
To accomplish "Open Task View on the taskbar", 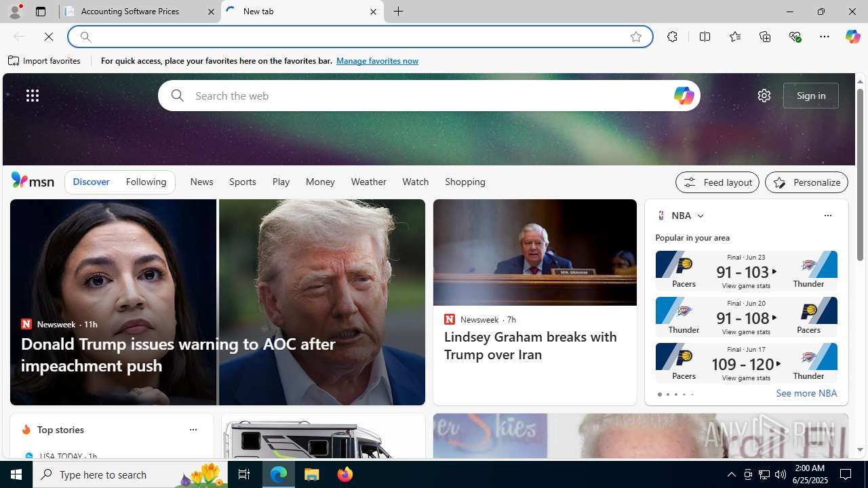I will coord(244,474).
